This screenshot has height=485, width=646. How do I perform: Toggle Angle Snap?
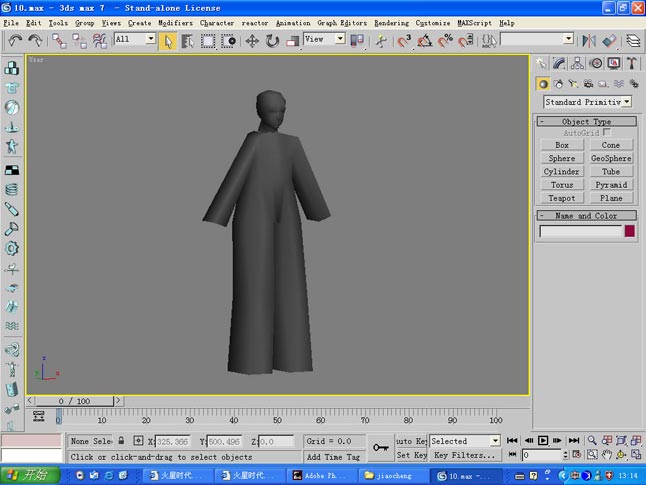(425, 41)
